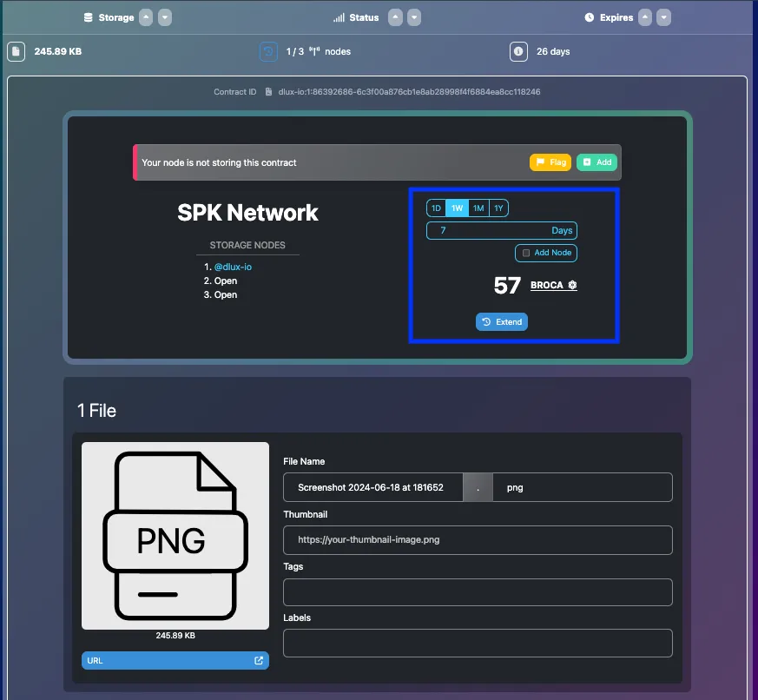Click the Status column header label
Screen dimensions: 758x700
click(x=364, y=17)
